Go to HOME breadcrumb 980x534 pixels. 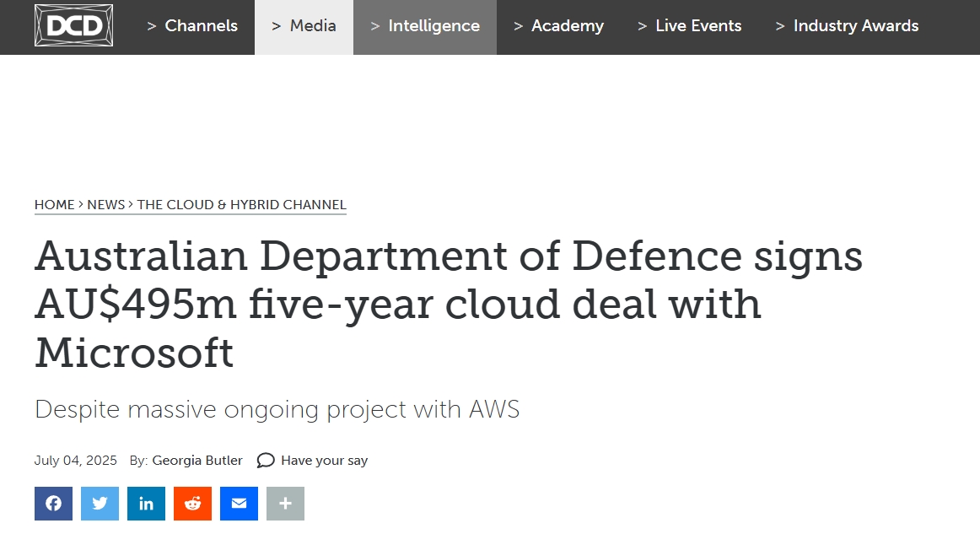tap(54, 204)
